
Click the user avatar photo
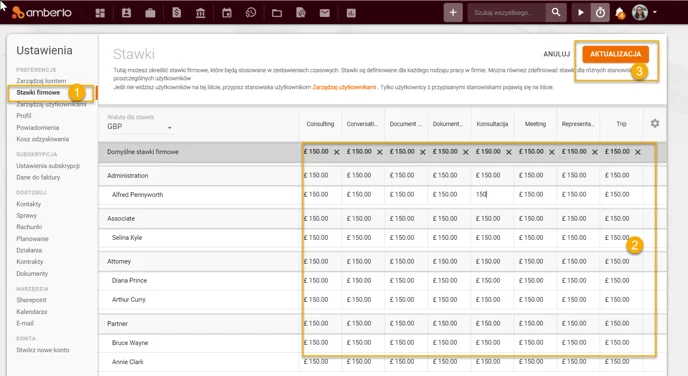pos(640,12)
